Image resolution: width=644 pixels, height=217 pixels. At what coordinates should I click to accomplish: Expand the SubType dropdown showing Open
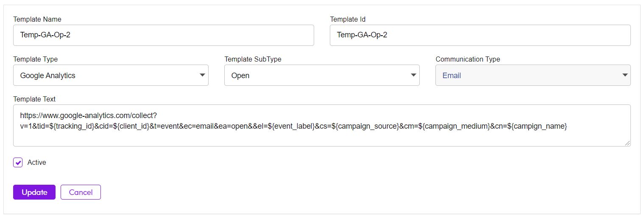coord(322,75)
